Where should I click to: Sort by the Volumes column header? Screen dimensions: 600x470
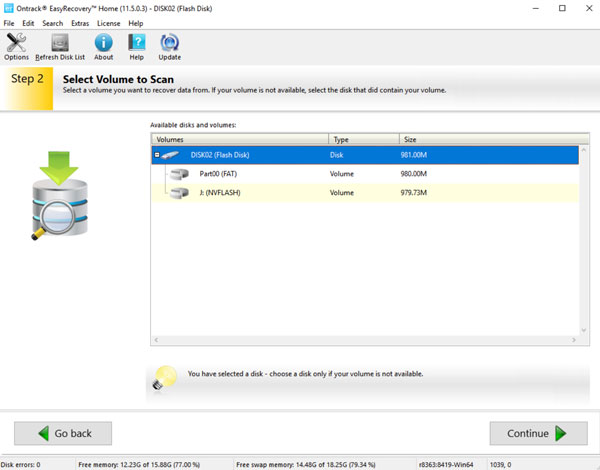(239, 139)
